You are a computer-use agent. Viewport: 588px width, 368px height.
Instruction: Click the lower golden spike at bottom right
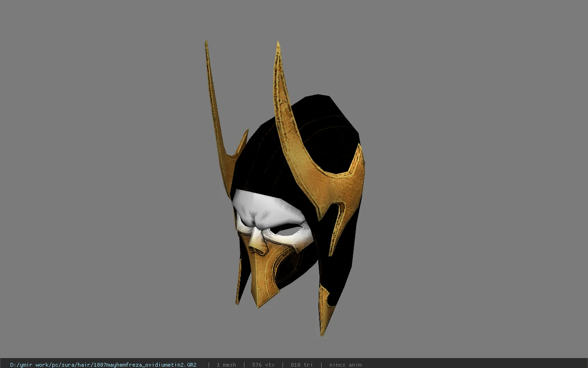(x=326, y=309)
